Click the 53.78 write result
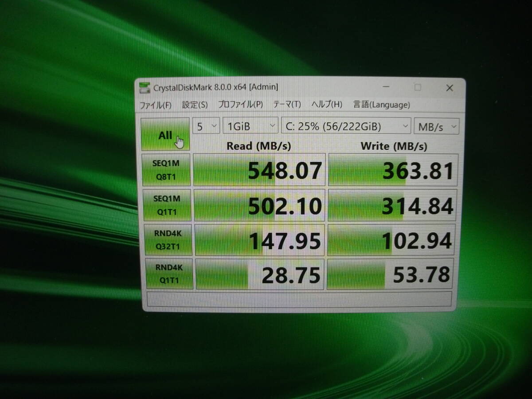532x399 pixels. [x=391, y=274]
